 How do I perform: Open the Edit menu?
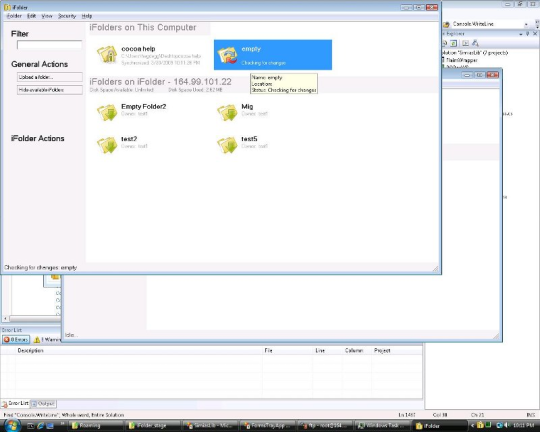31,16
